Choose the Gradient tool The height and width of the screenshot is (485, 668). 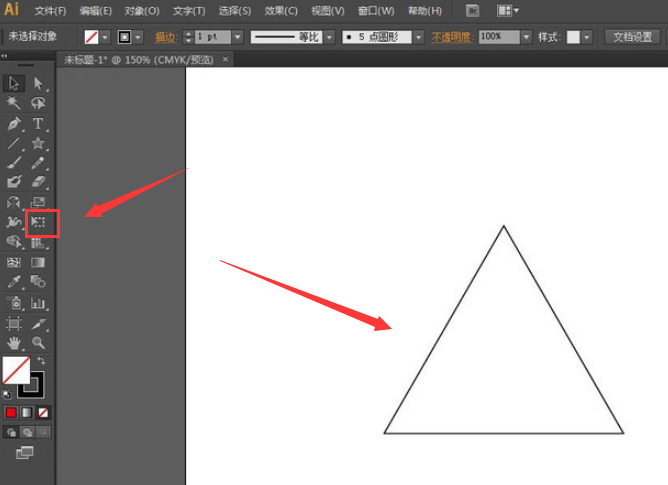[x=38, y=262]
